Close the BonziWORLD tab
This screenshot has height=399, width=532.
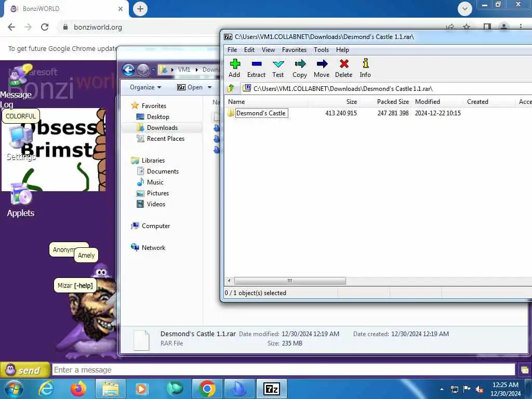120,9
